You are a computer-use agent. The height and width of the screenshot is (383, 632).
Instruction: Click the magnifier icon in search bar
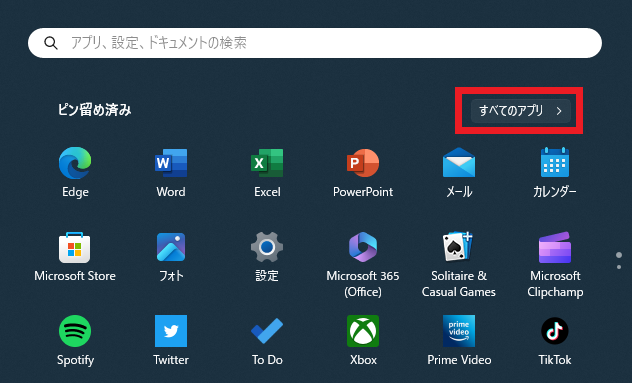(x=51, y=43)
